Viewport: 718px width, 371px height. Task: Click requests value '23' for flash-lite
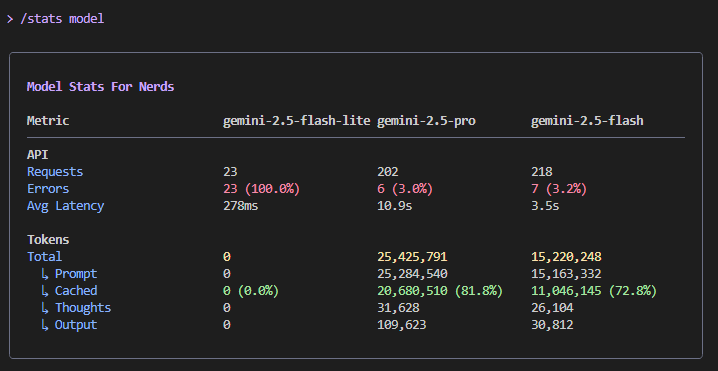tap(230, 172)
